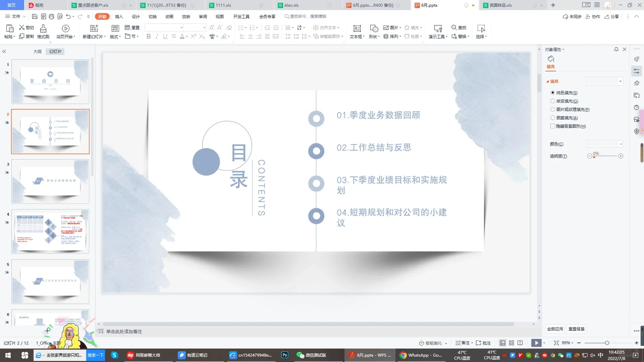Open the zoom percentage 99% dropdown
The height and width of the screenshot is (362, 644).
pos(567,343)
